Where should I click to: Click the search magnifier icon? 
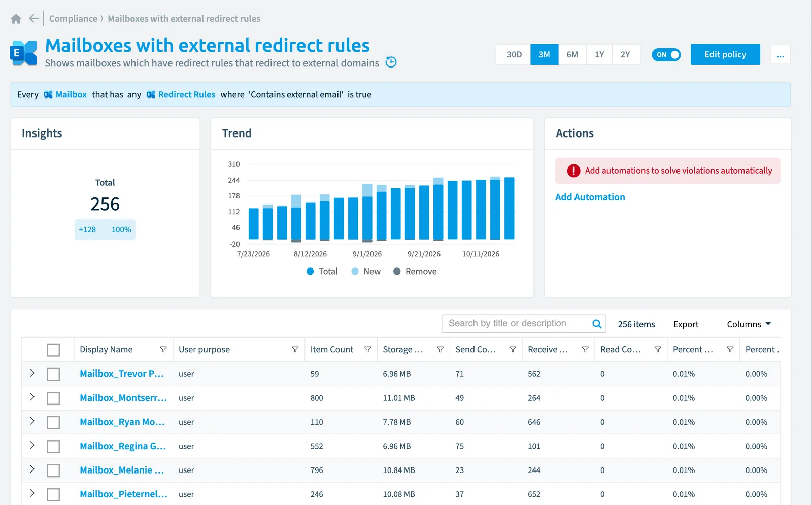597,324
